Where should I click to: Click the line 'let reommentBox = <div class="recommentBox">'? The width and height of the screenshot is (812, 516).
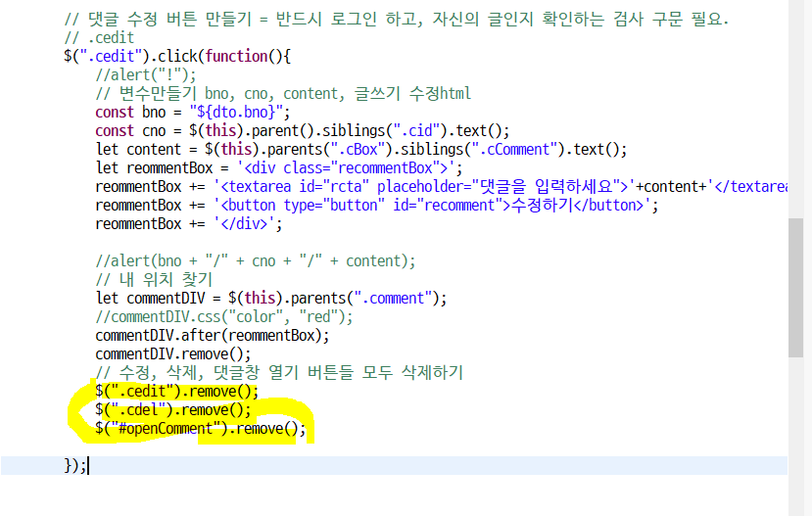[278, 168]
